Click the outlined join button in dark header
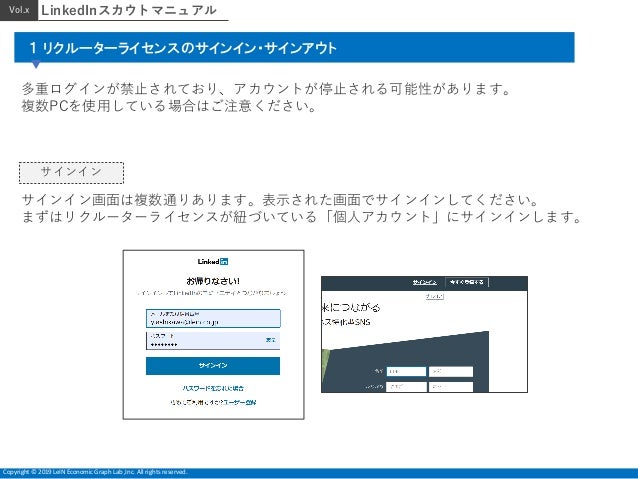 pyautogui.click(x=467, y=282)
